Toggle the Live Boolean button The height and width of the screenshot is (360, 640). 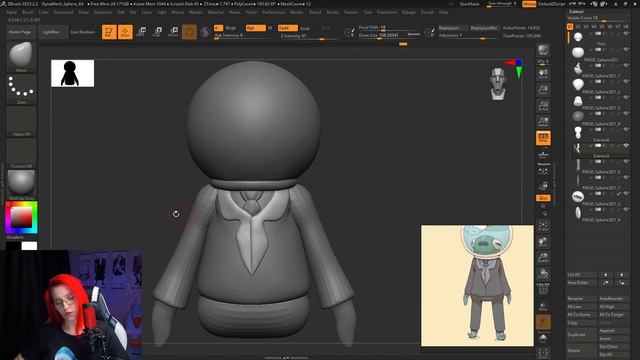click(x=83, y=32)
